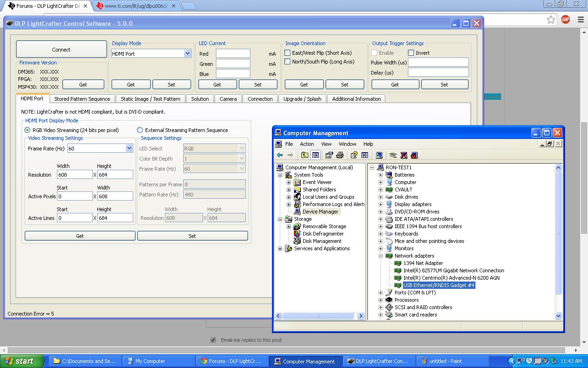
Task: Open the Additional Information tab
Action: tap(356, 99)
